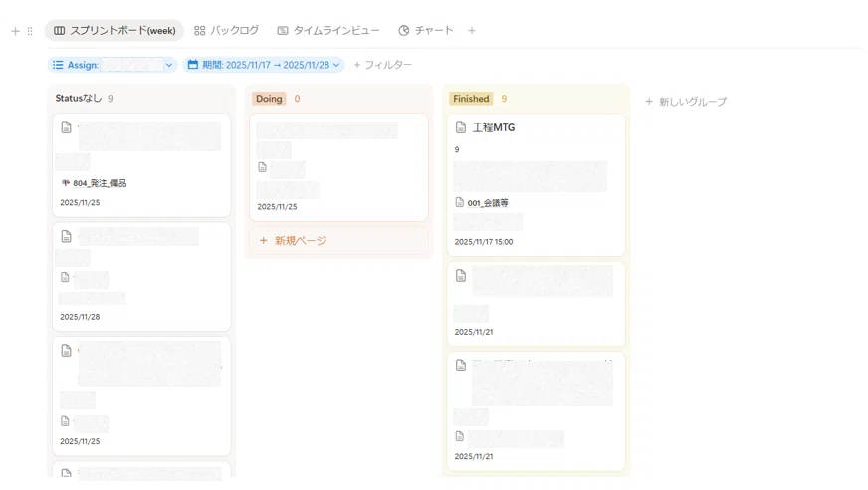This screenshot has width=868, height=490.
Task: Click the count 0 next to Doing
Action: (298, 99)
